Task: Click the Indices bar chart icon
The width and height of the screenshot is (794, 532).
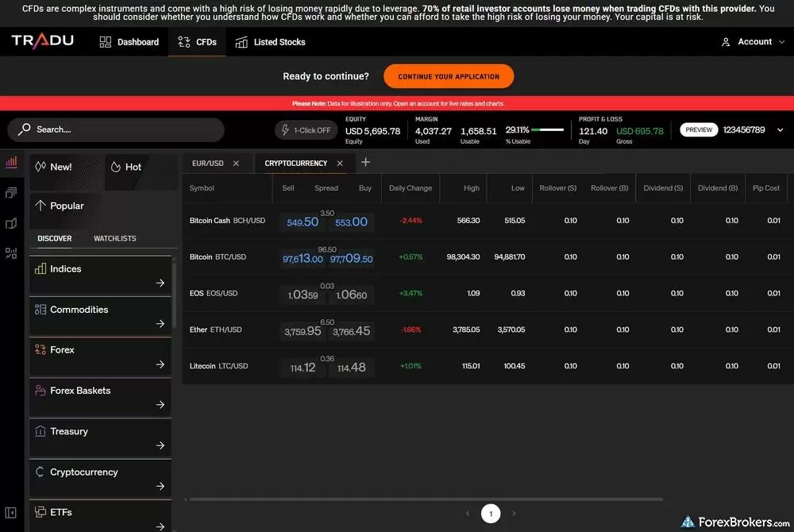Action: coord(40,268)
